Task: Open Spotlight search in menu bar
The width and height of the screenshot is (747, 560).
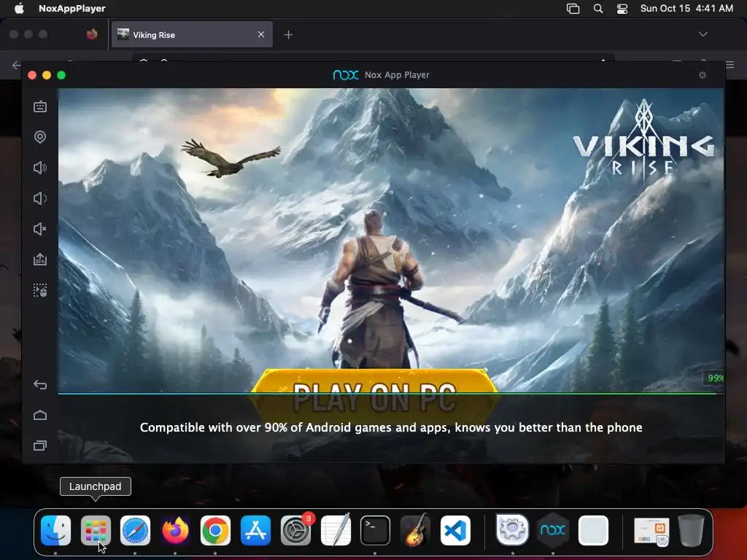Action: (x=598, y=9)
